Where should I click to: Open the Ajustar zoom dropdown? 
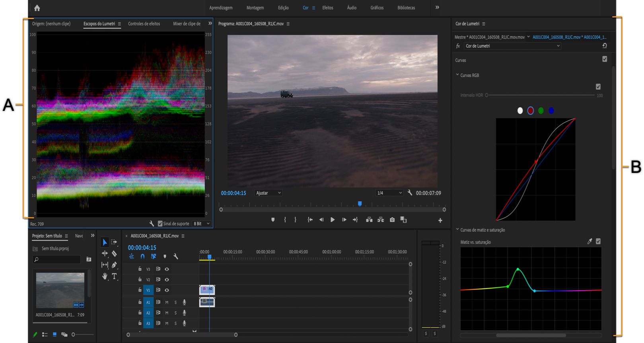point(268,193)
